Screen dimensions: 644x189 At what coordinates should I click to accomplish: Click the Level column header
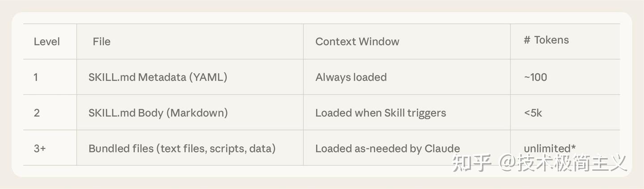[x=47, y=42]
